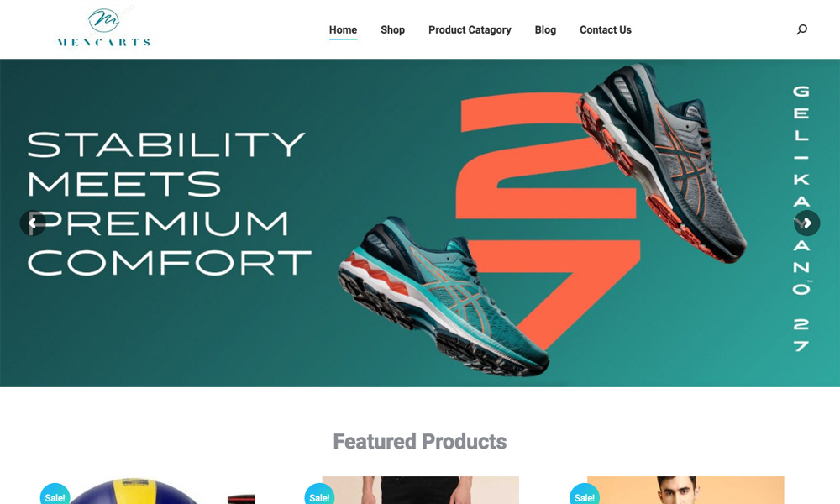This screenshot has height=504, width=840.
Task: Click the Sale badge on middle product
Action: pos(319,496)
